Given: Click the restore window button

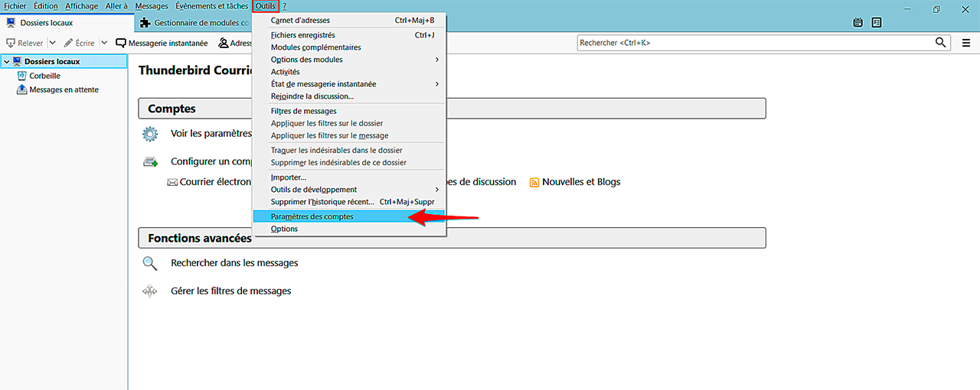Looking at the screenshot, I should click(936, 9).
